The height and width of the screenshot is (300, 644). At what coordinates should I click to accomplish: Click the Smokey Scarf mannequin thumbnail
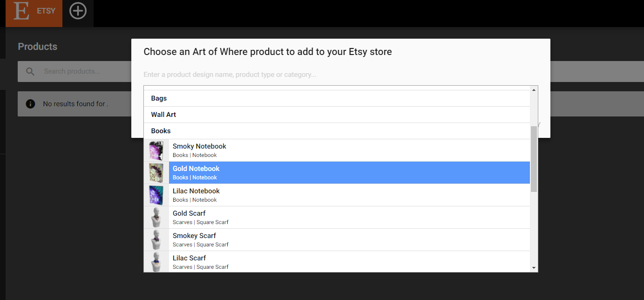tap(156, 240)
